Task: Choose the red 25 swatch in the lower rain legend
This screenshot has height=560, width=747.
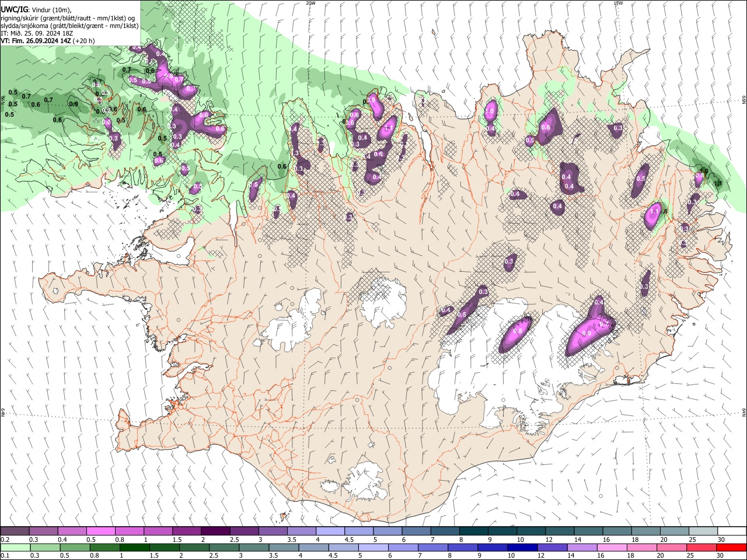Action: tap(701, 547)
